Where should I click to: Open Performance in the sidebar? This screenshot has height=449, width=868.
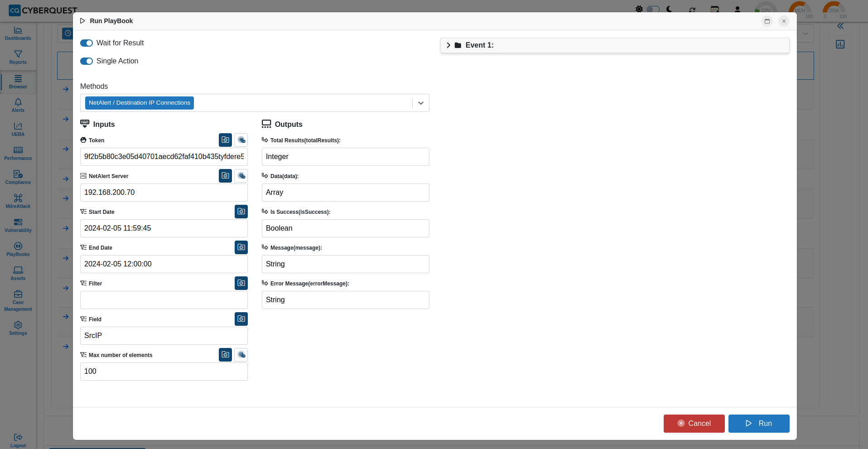(18, 154)
